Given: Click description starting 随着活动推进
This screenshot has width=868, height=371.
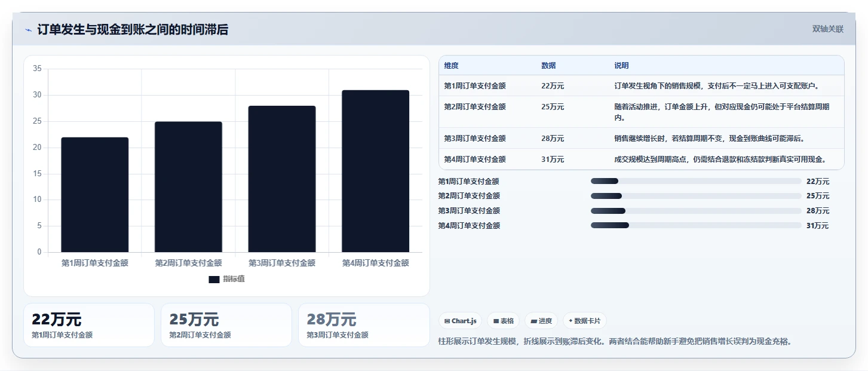Looking at the screenshot, I should pos(722,112).
